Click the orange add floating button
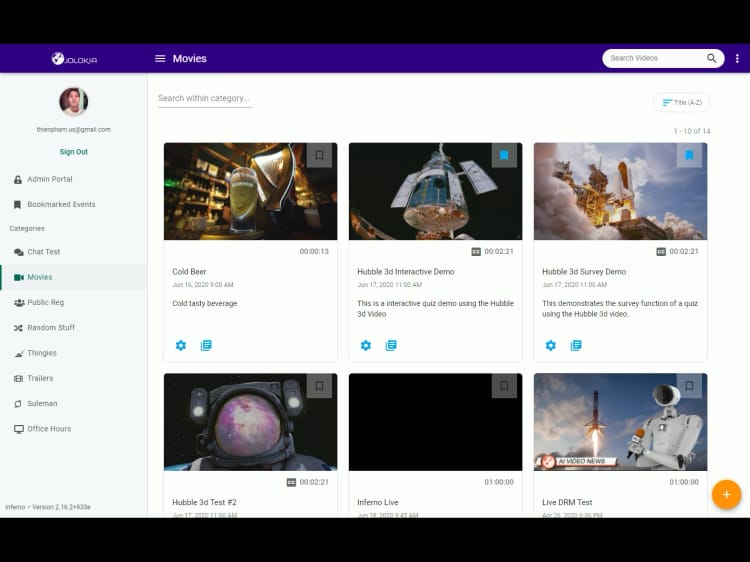The height and width of the screenshot is (562, 750). 726,494
